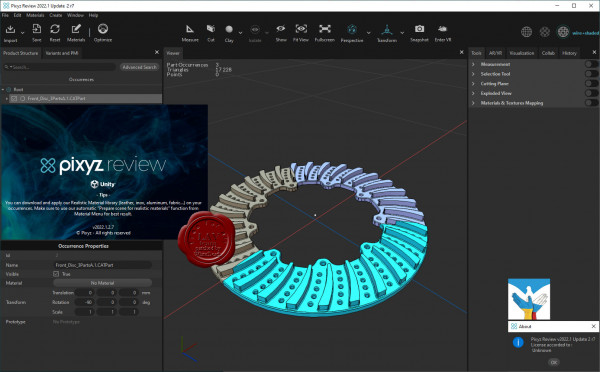Open the Perspective dropdown arrow

point(368,33)
